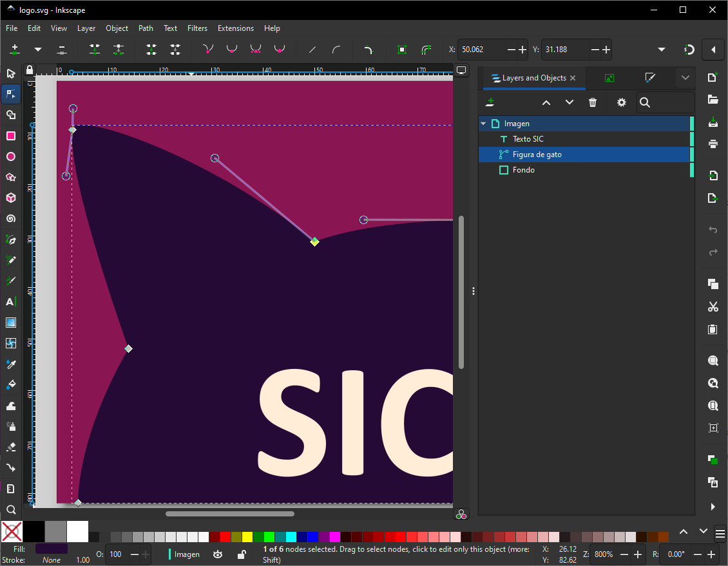Viewport: 728px width, 566px height.
Task: Toggle the guides lock at ruler corner
Action: click(29, 70)
